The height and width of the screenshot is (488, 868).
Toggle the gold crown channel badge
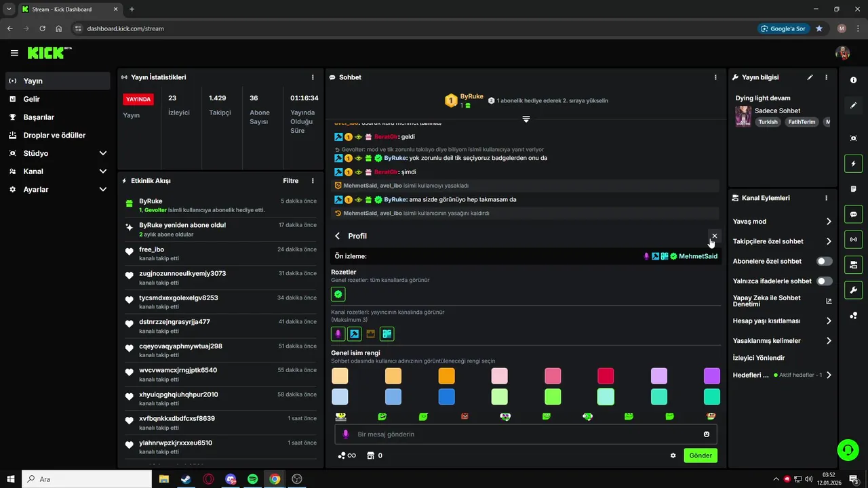click(370, 333)
